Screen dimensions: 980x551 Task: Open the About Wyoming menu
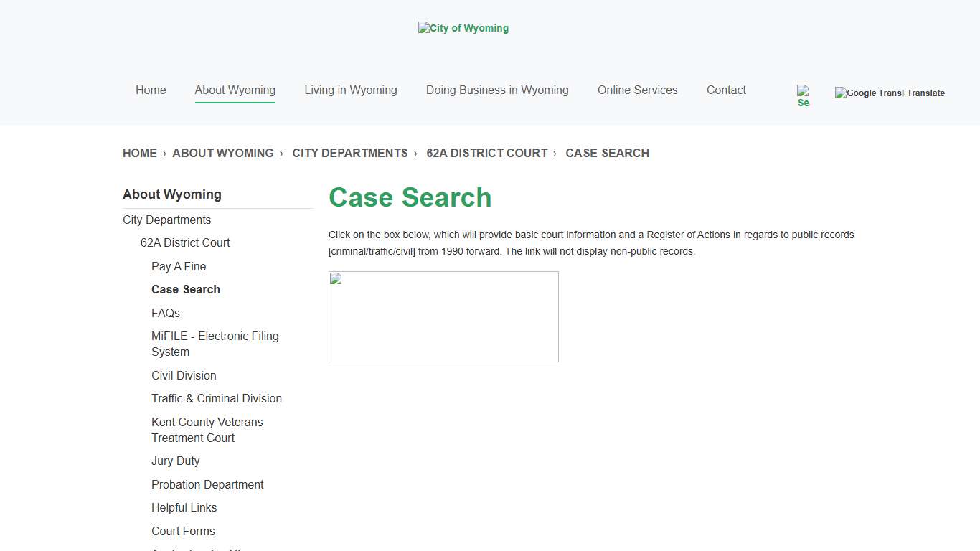(x=235, y=90)
